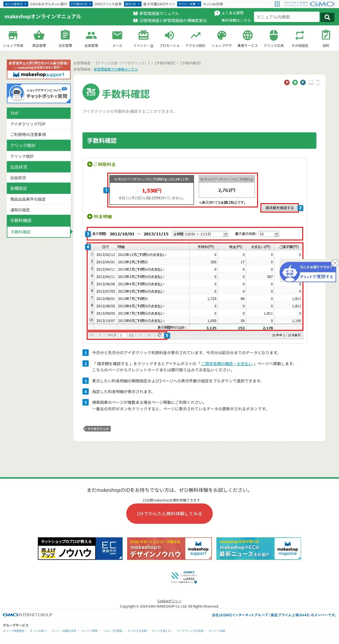The image size is (339, 644).
Task: Select アイポクリックTOP in sidebar
Action: [39, 124]
